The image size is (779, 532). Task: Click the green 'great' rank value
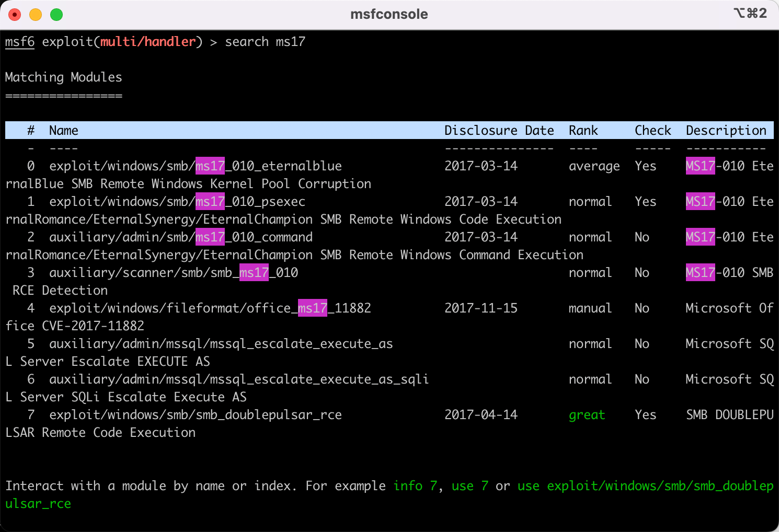click(587, 415)
